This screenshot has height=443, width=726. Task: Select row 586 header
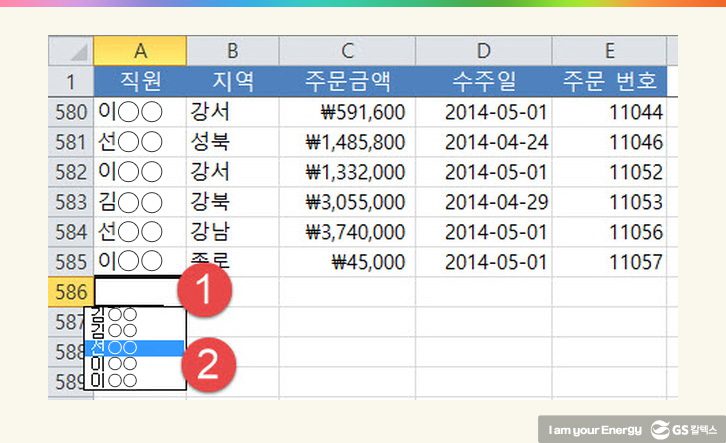point(71,292)
